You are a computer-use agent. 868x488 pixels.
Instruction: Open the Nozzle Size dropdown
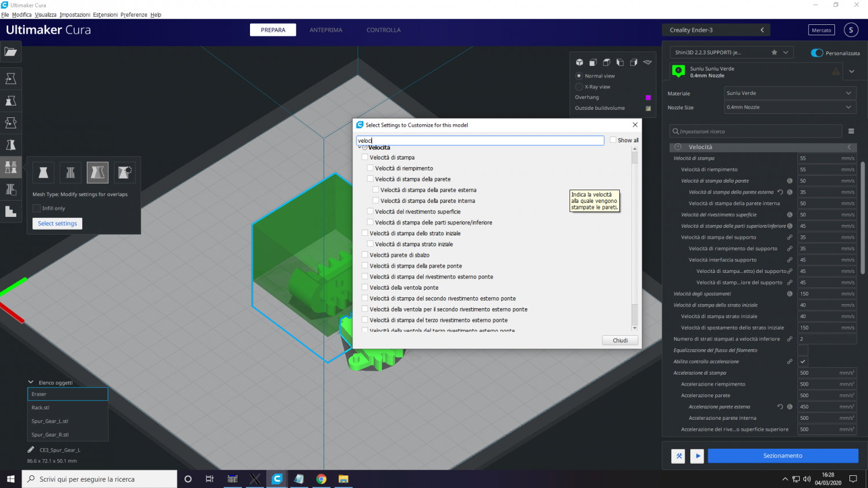pyautogui.click(x=790, y=107)
